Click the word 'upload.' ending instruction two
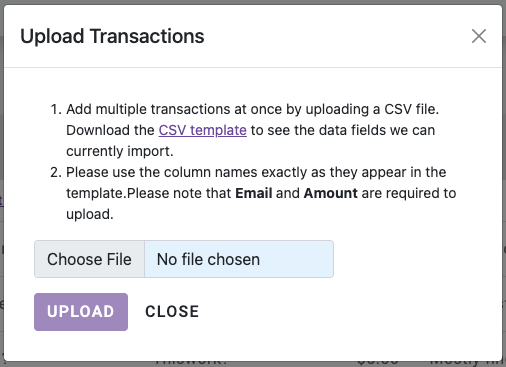 90,214
